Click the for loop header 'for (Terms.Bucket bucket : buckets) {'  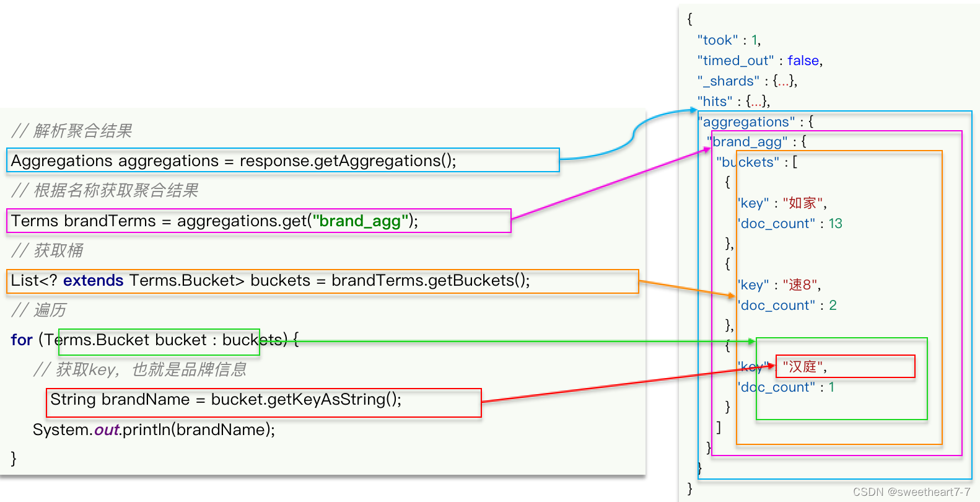(155, 340)
